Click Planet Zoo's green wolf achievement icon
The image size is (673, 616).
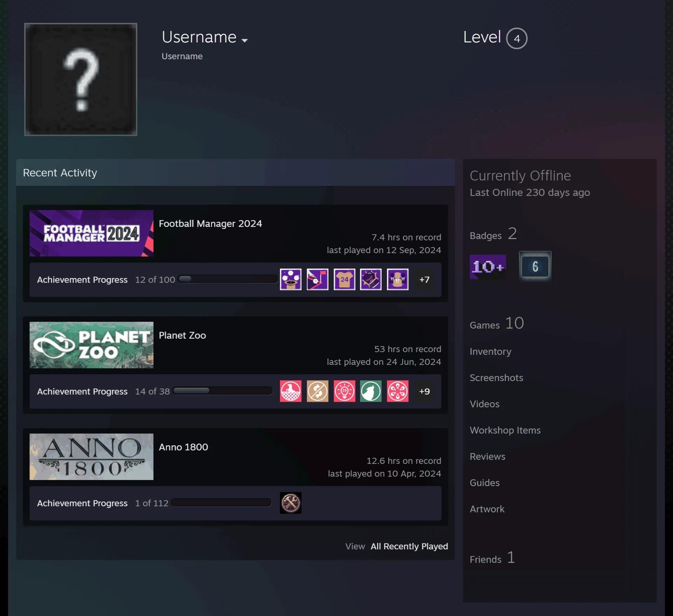(371, 391)
